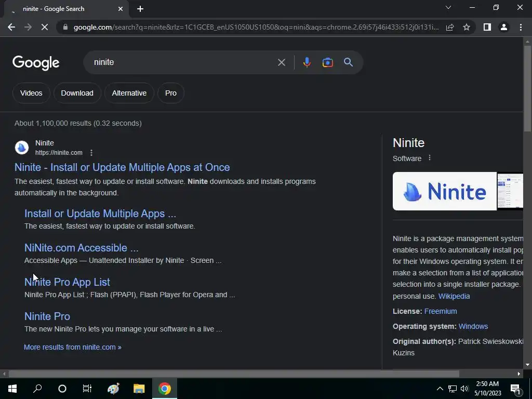Viewport: 532px width, 399px height.
Task: Go back to the previous page
Action: click(11, 27)
